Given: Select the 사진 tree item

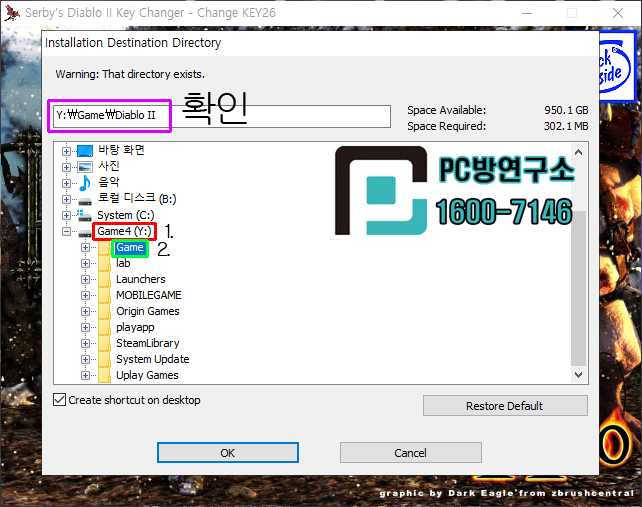Looking at the screenshot, I should pyautogui.click(x=109, y=166).
